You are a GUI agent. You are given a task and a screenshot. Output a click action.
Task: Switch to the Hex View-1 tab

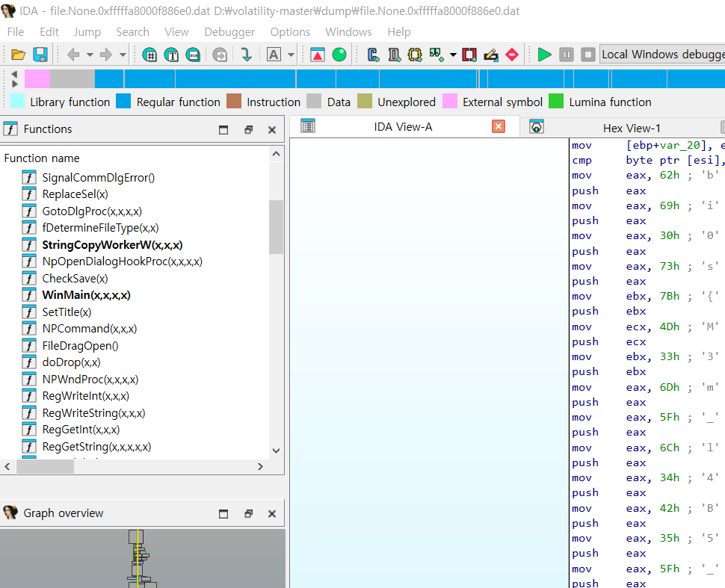(632, 128)
